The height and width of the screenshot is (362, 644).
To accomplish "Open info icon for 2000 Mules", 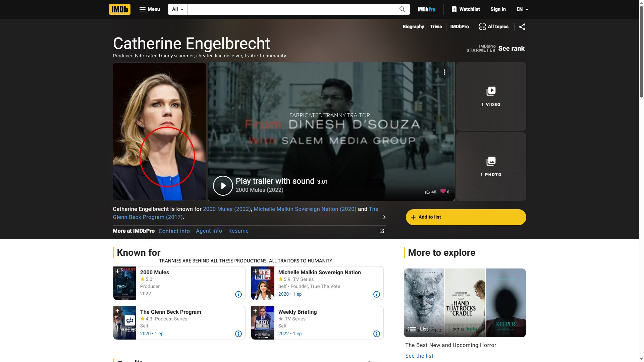I will point(238,294).
